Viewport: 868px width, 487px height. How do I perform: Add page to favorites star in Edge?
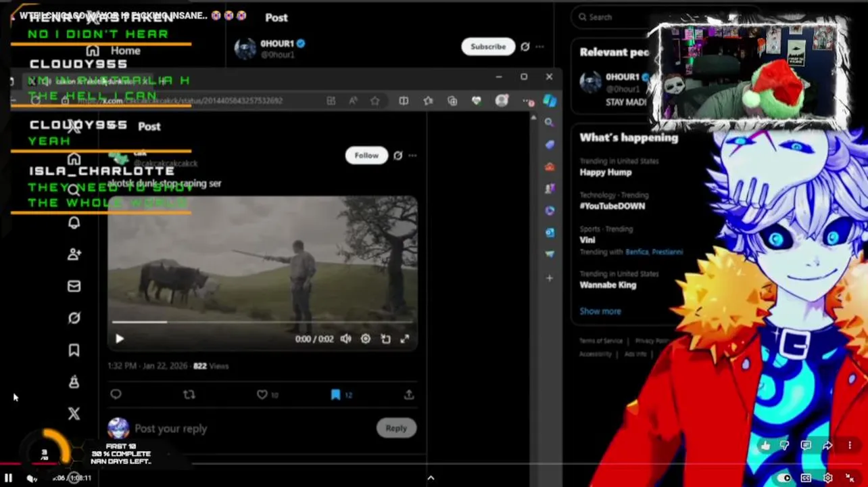point(375,101)
